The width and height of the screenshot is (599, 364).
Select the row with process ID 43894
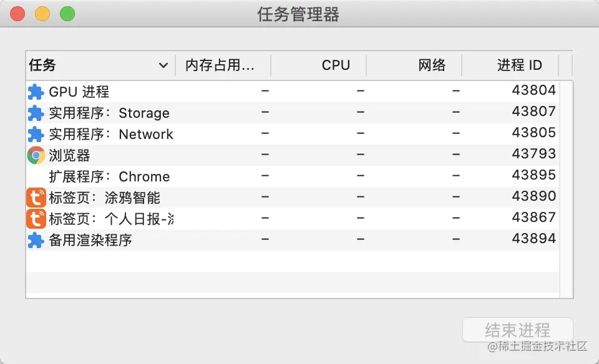tap(250, 240)
